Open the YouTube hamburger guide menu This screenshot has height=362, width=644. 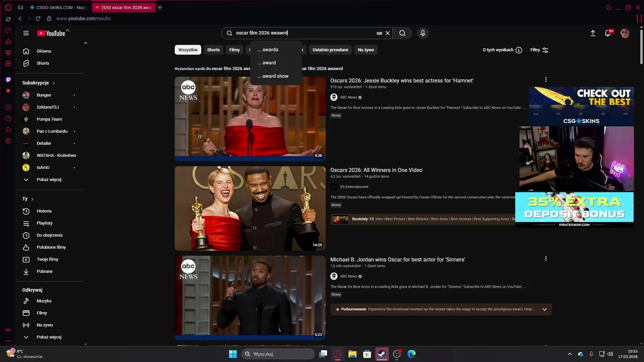[26, 33]
